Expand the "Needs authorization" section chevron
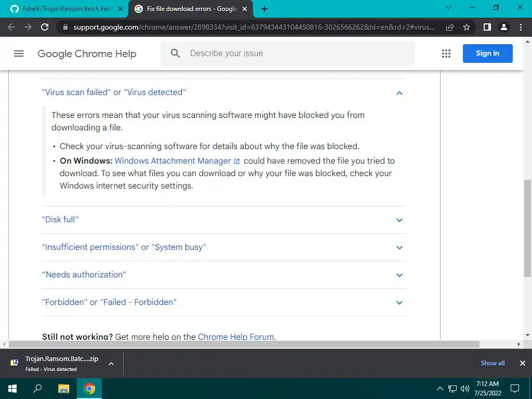The width and height of the screenshot is (532, 399). (x=400, y=275)
